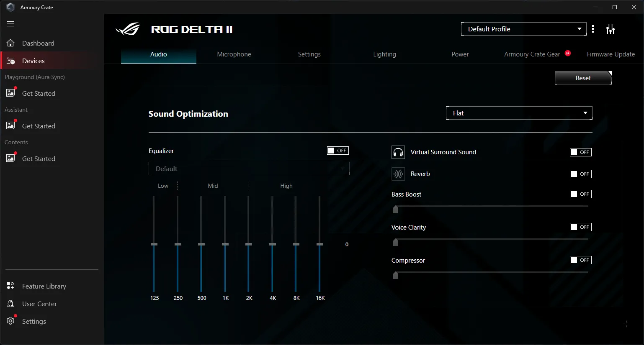644x345 pixels.
Task: Click Get Started under Playground (Aura Sync)
Action: tap(52, 93)
